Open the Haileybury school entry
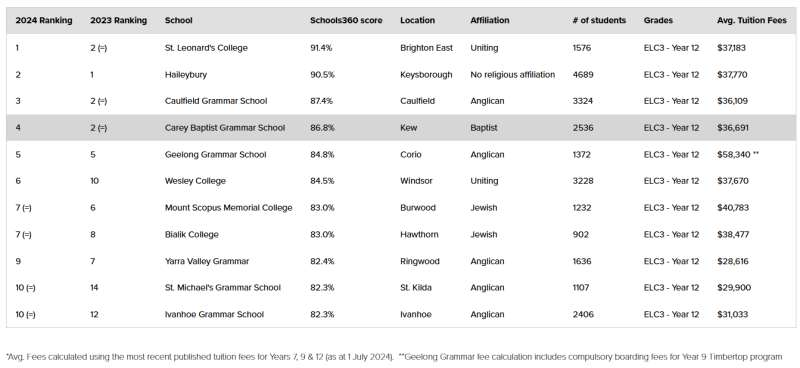Screen dimensions: 800x368 (186, 75)
